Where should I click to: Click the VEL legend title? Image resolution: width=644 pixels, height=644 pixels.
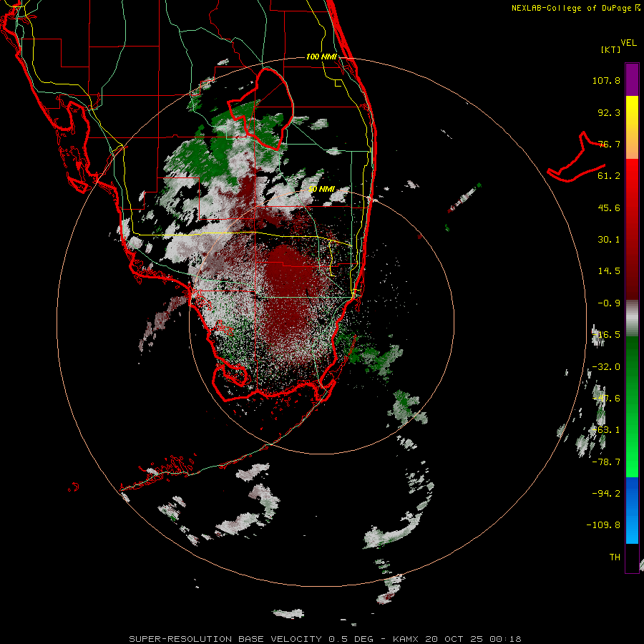(628, 43)
